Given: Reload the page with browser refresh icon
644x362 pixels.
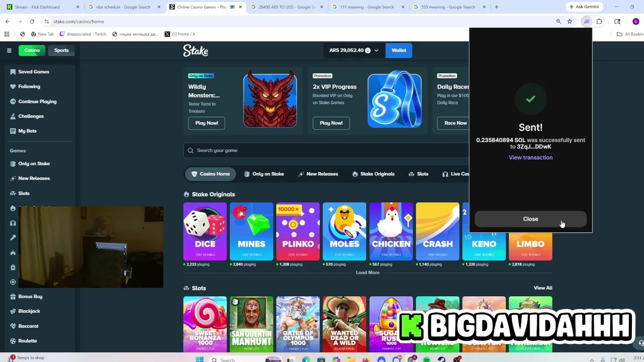Looking at the screenshot, I should pos(32,22).
